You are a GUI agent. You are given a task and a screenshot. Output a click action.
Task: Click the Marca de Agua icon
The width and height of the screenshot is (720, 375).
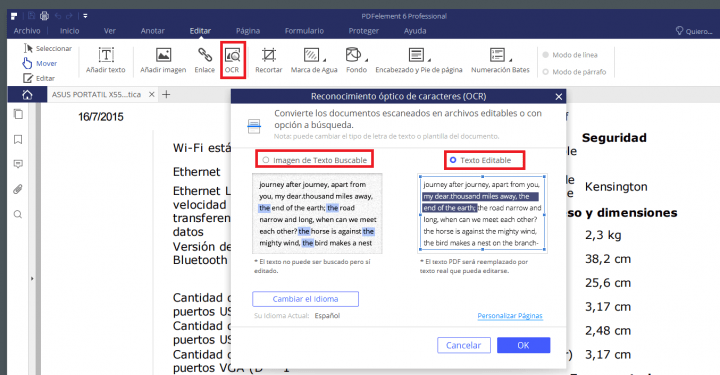[311, 55]
